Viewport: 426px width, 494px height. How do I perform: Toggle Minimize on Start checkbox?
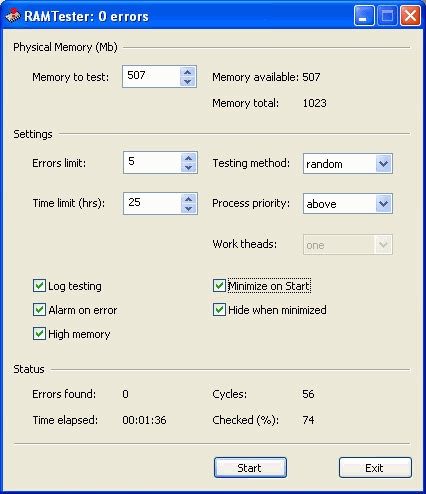click(219, 286)
